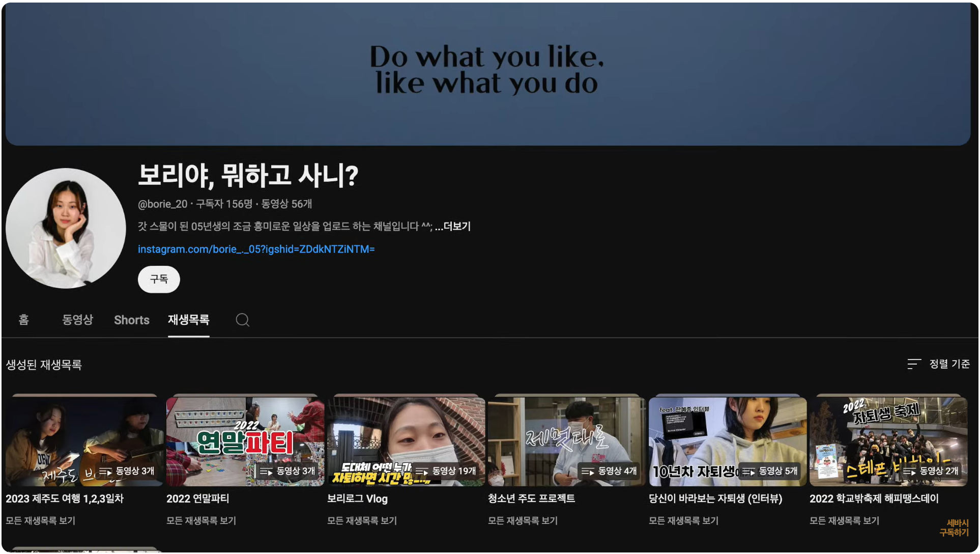Open the sort order dropdown icon
Viewport: 980px width, 554px height.
coord(914,364)
